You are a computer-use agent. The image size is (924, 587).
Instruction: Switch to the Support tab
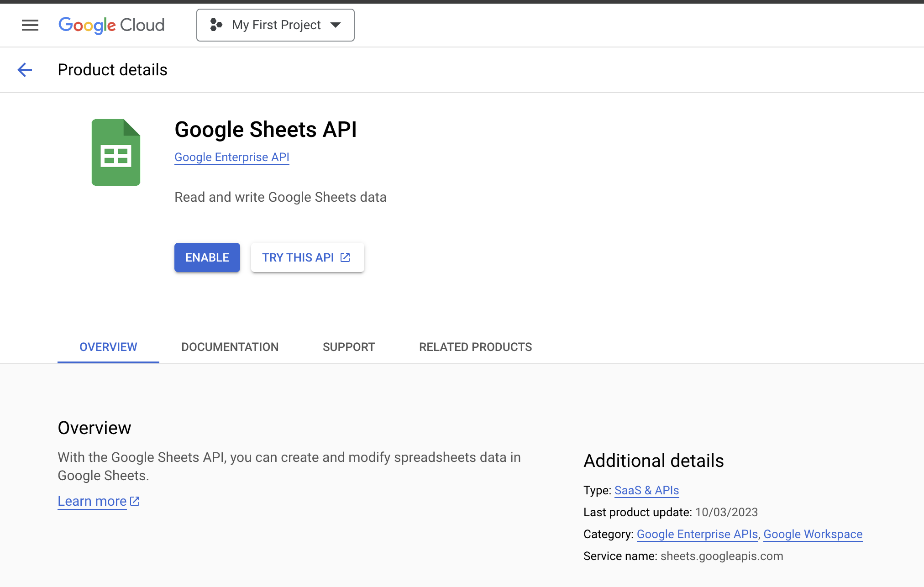tap(348, 347)
